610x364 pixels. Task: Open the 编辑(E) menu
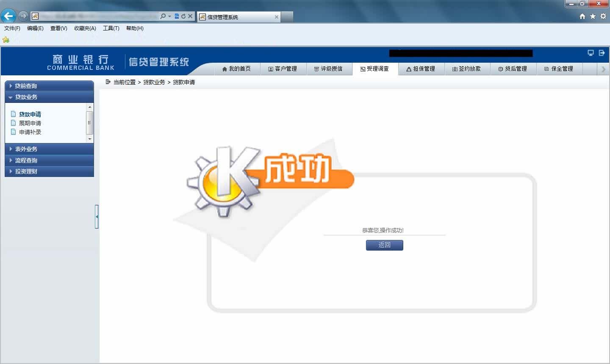tap(35, 28)
